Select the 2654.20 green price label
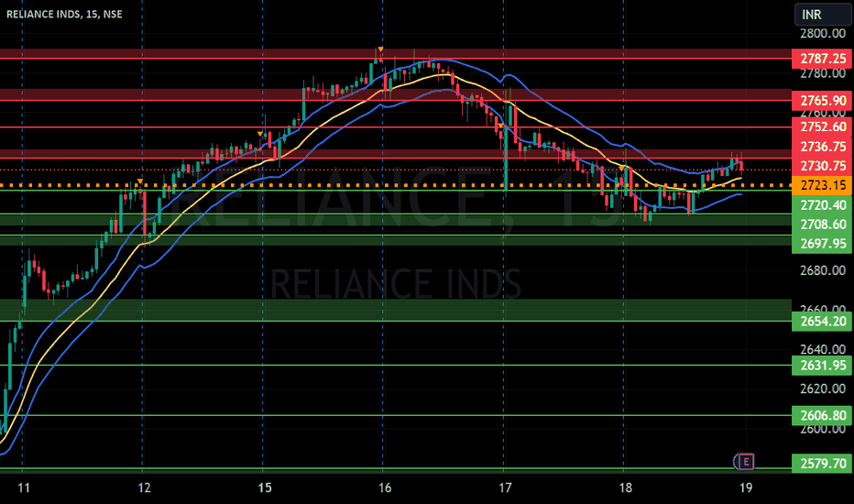Screen dimensions: 854x504 tap(822, 321)
